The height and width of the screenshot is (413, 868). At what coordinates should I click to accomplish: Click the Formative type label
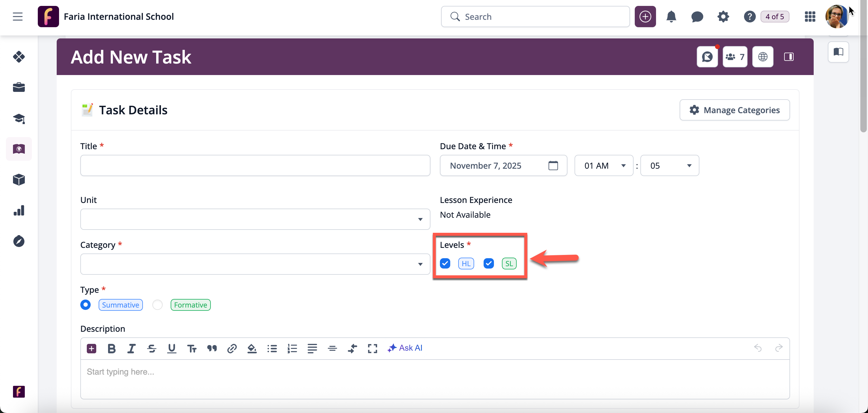tap(190, 305)
